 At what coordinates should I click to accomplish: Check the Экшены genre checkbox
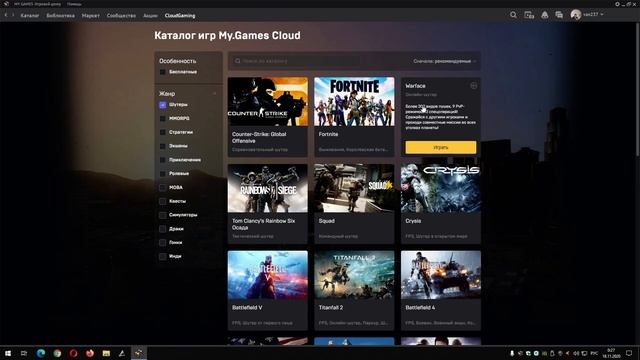[162, 146]
